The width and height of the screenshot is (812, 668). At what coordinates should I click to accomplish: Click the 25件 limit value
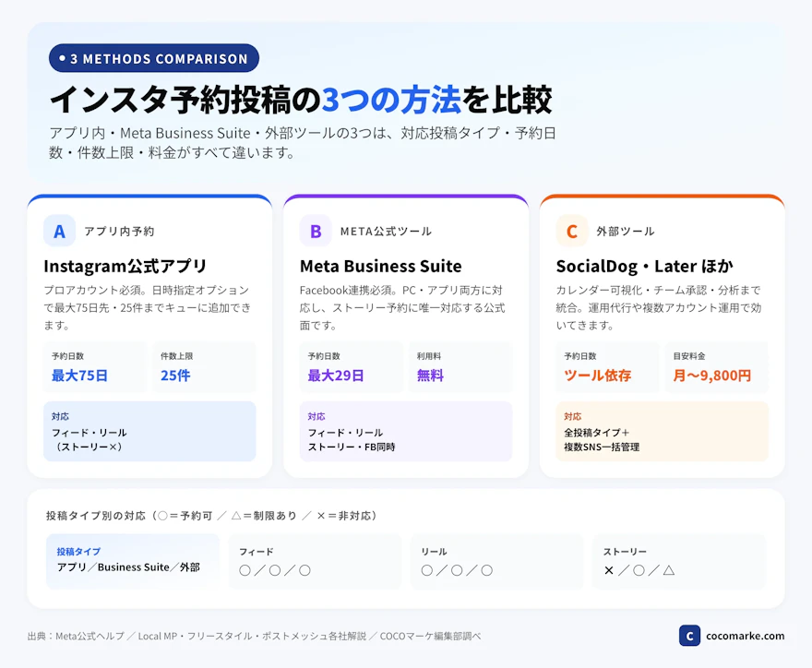175,376
